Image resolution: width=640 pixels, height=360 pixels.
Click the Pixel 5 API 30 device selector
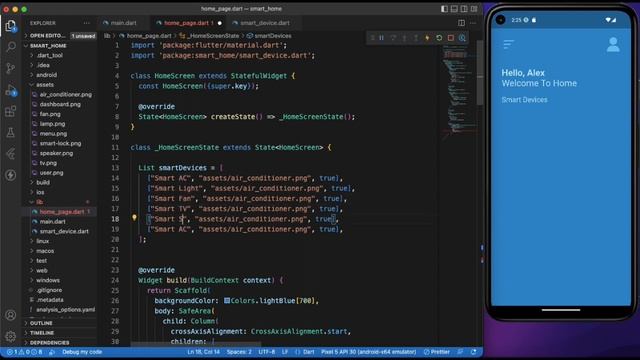(368, 352)
